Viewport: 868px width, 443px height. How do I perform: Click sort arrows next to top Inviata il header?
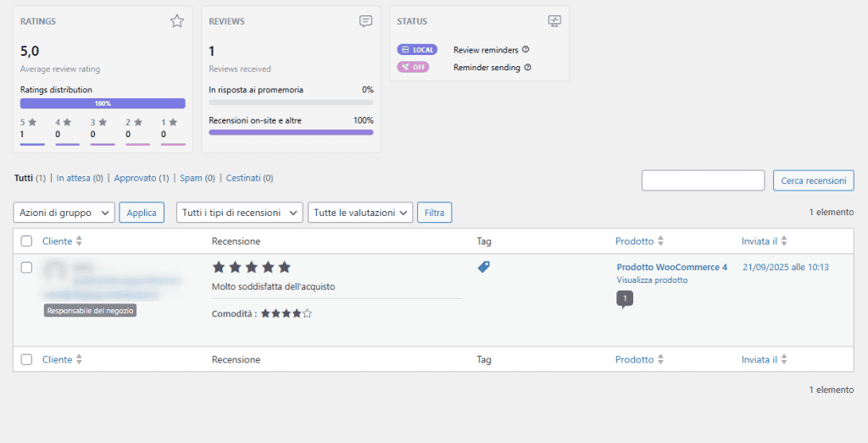click(784, 241)
